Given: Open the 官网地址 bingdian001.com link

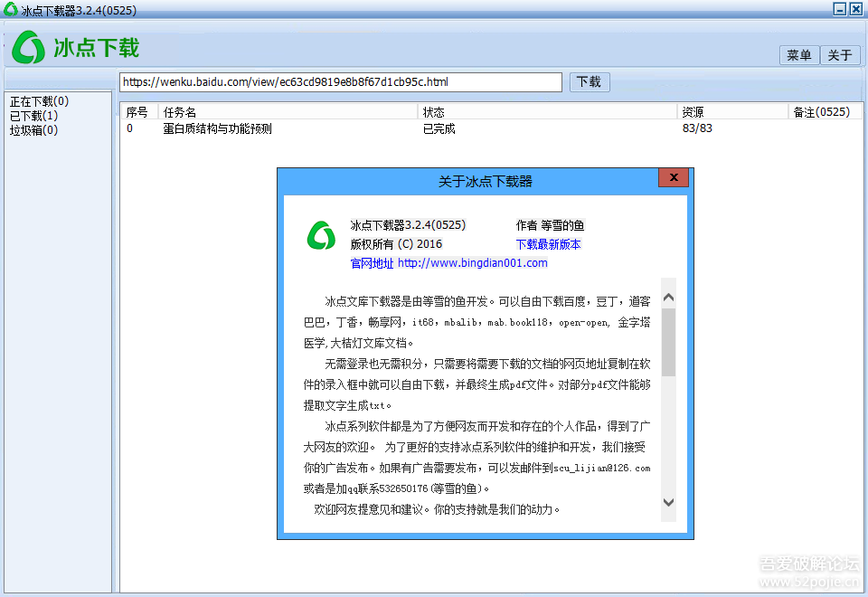Looking at the screenshot, I should click(449, 263).
